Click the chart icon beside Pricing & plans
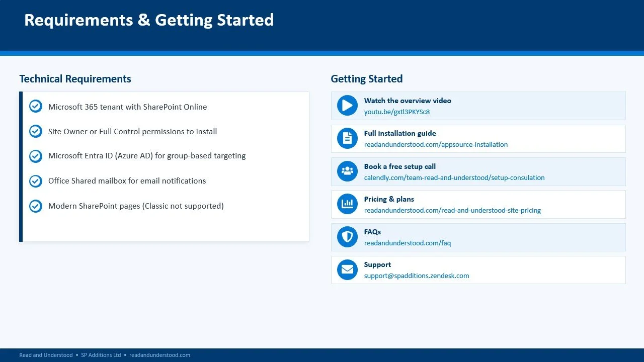Viewport: 644px width, 362px height. point(347,204)
